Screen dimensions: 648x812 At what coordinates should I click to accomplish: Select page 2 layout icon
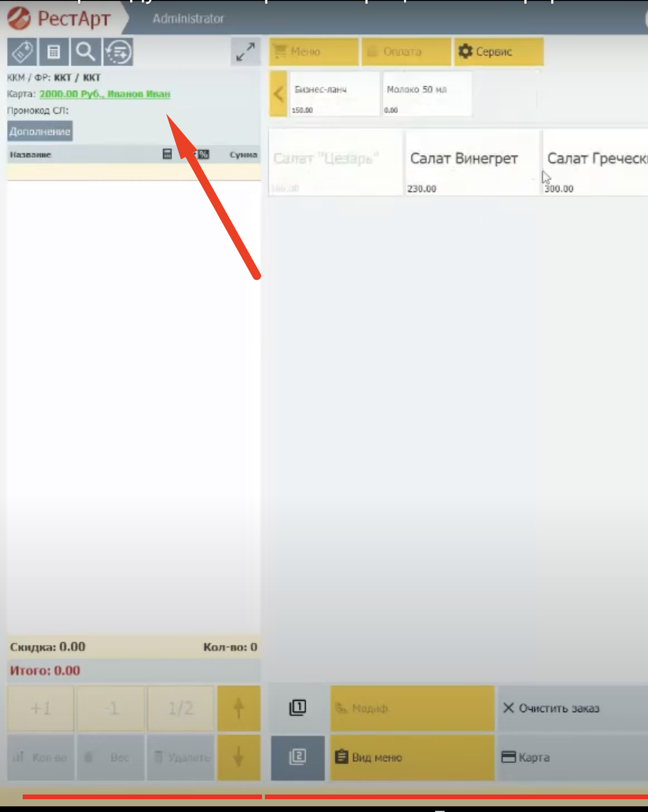tap(298, 757)
